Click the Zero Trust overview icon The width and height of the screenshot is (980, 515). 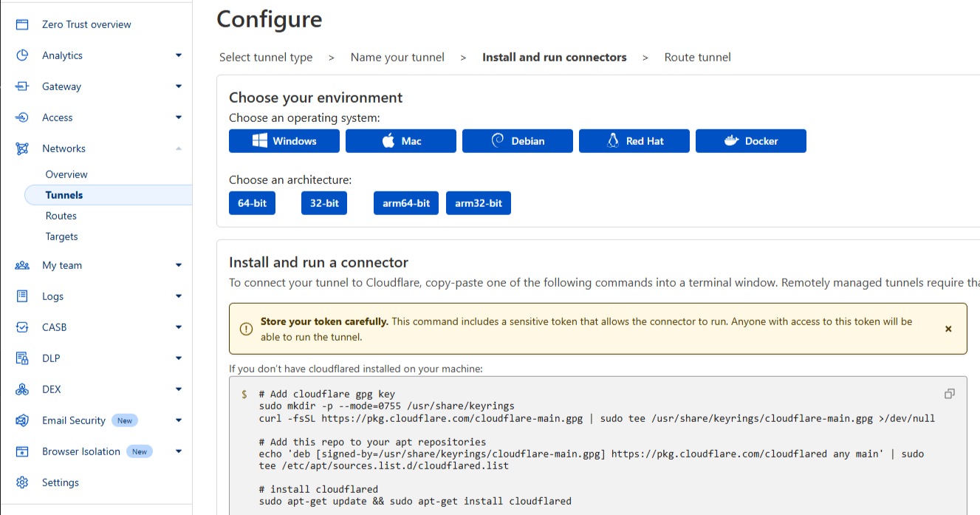[x=22, y=24]
